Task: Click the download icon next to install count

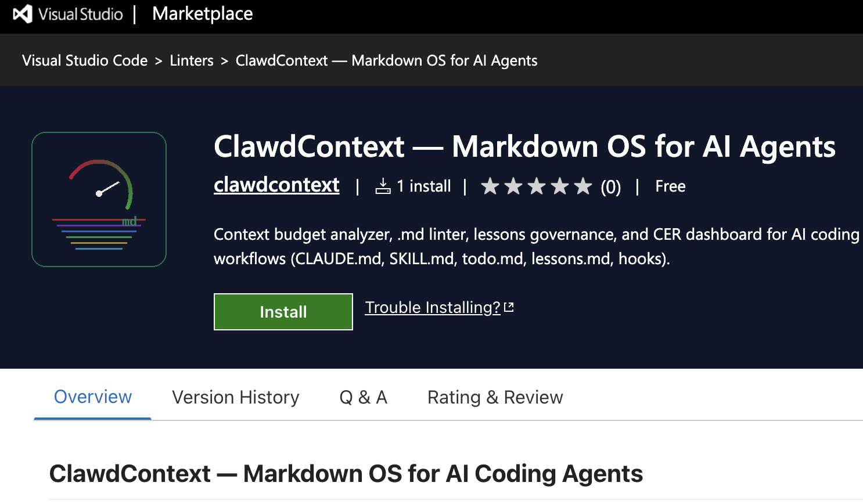Action: pos(384,186)
